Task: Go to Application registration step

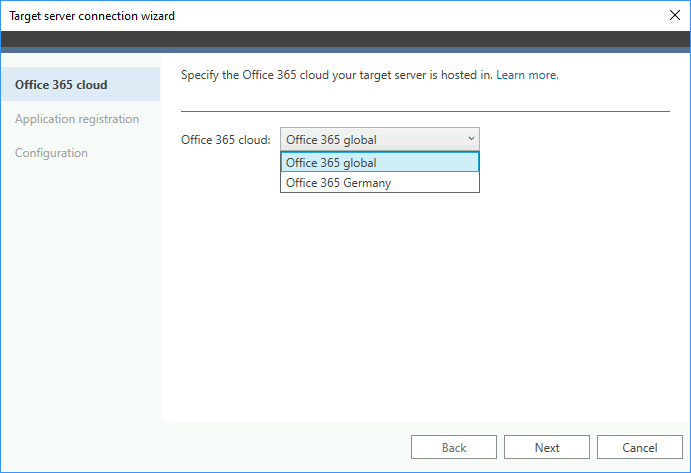Action: point(77,119)
